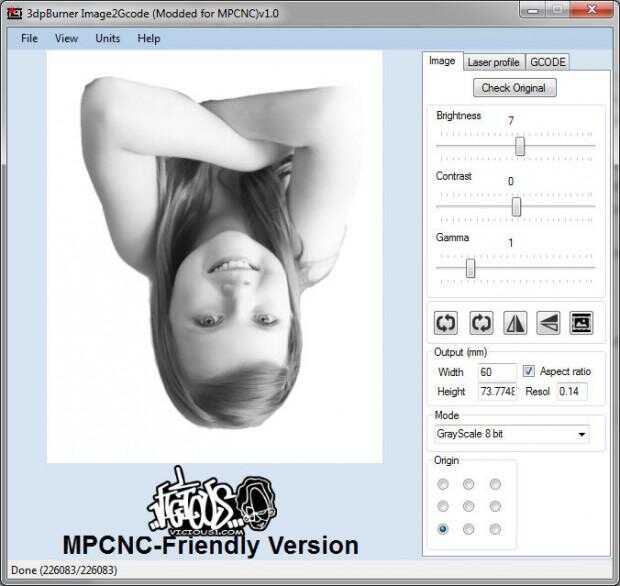Open the Mode dropdown showing GrayScale 8 bit
The width and height of the screenshot is (620, 586).
pos(512,434)
